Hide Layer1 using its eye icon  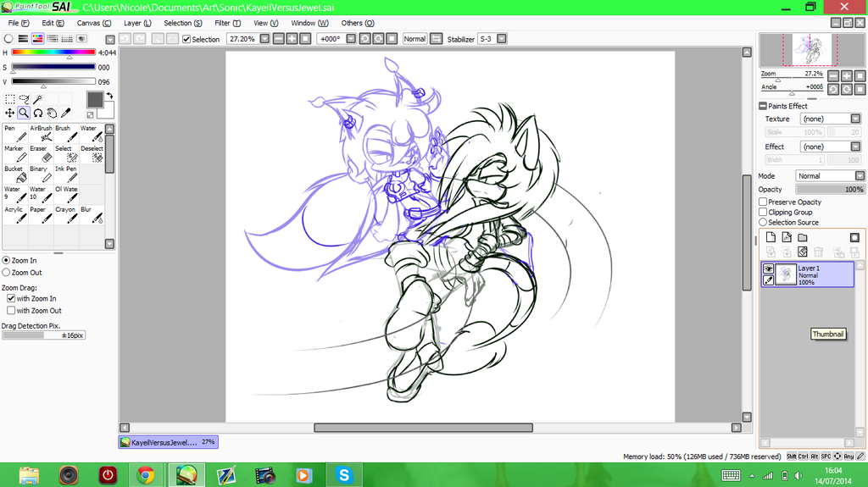click(x=768, y=269)
